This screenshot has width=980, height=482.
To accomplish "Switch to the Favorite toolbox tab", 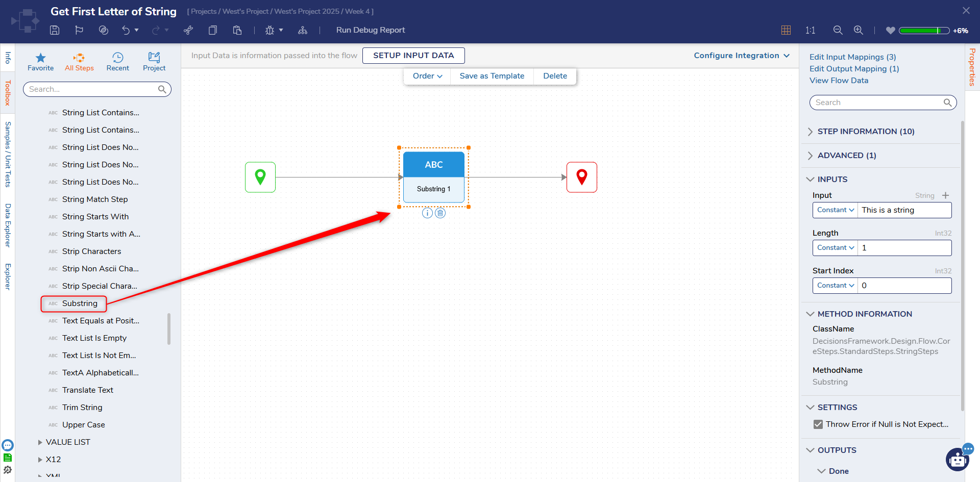I will tap(40, 62).
